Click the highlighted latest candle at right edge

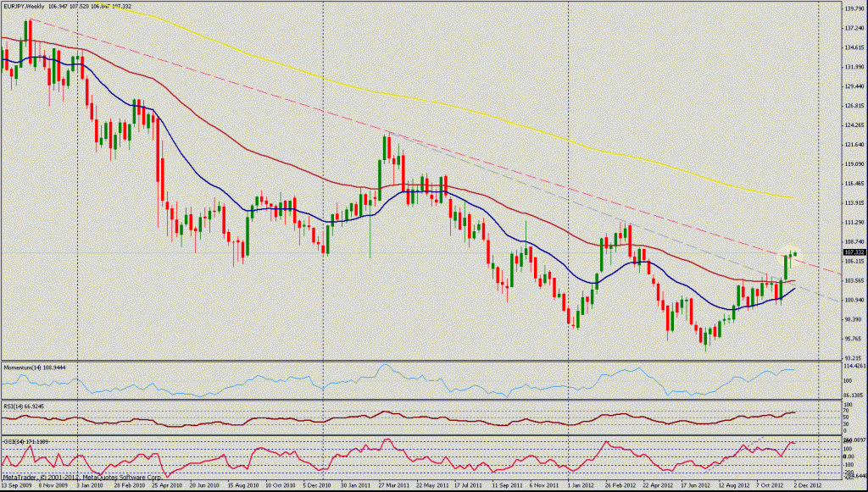tap(795, 254)
